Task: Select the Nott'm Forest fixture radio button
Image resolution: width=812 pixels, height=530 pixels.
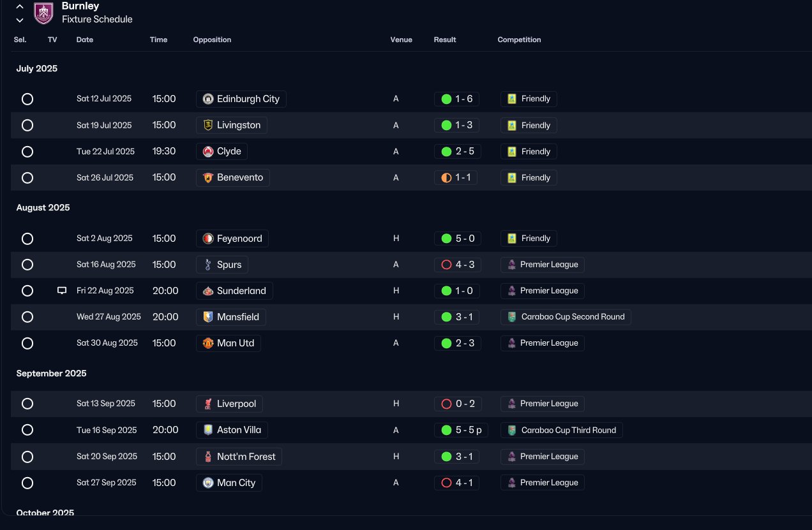Action: (x=27, y=457)
